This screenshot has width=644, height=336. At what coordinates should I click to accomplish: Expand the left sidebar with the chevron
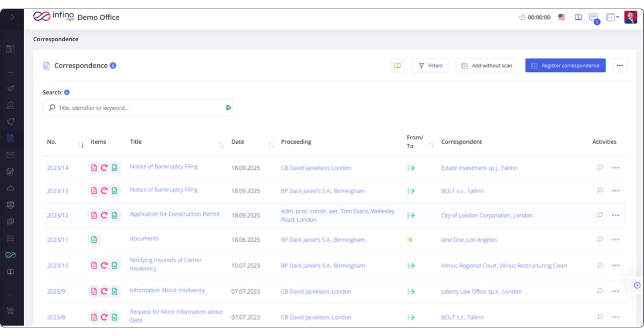click(x=11, y=17)
